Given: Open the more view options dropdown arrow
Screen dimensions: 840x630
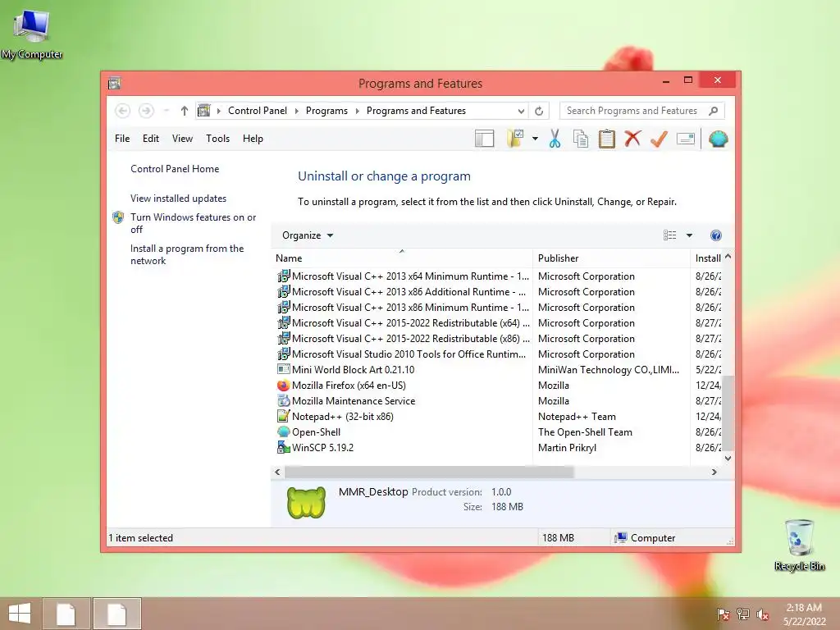Looking at the screenshot, I should pyautogui.click(x=689, y=235).
